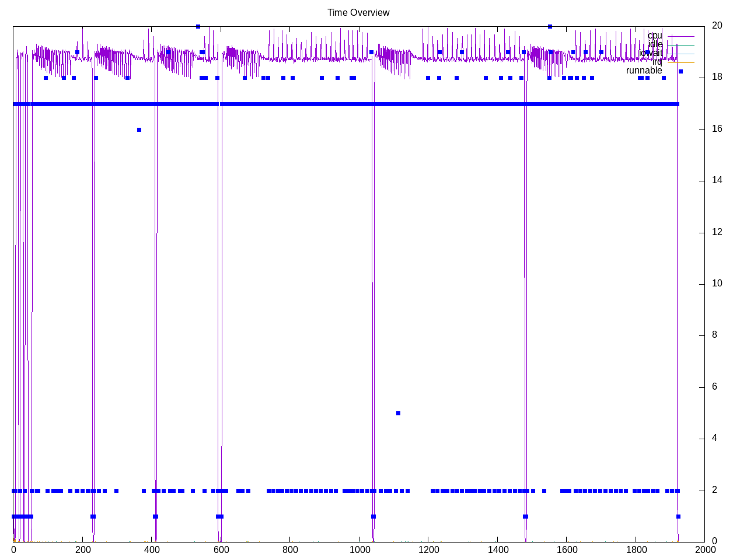
Task: Click the orange irq legend line sample
Action: click(x=681, y=62)
